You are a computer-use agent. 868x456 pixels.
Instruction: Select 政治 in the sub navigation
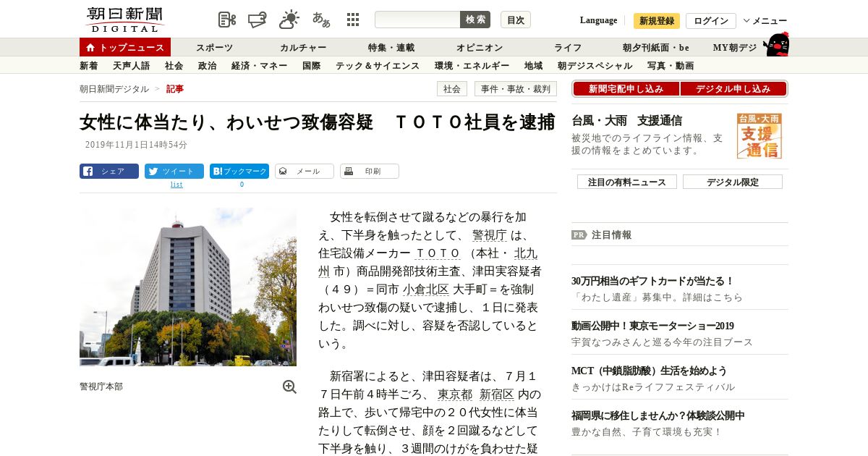pyautogui.click(x=208, y=66)
